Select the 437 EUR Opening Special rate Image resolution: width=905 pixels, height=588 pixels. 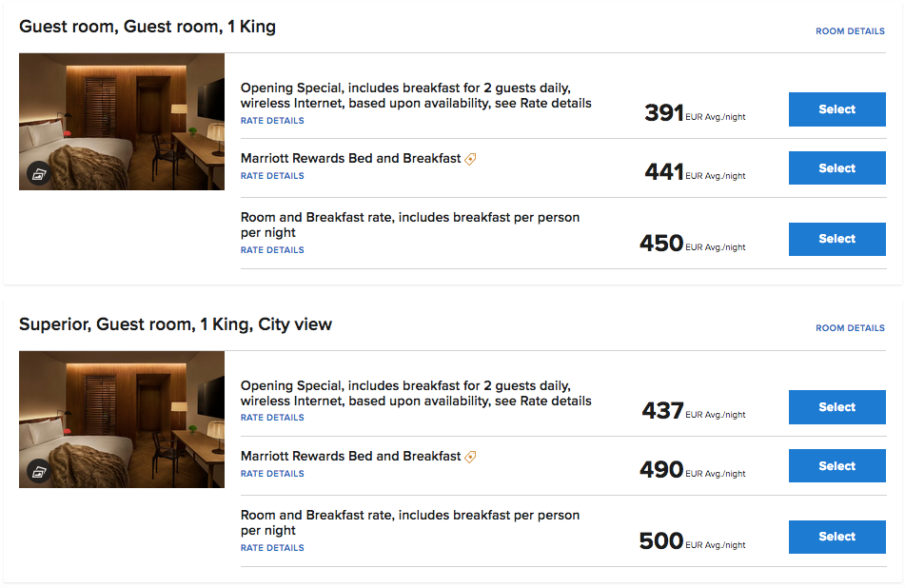(836, 407)
